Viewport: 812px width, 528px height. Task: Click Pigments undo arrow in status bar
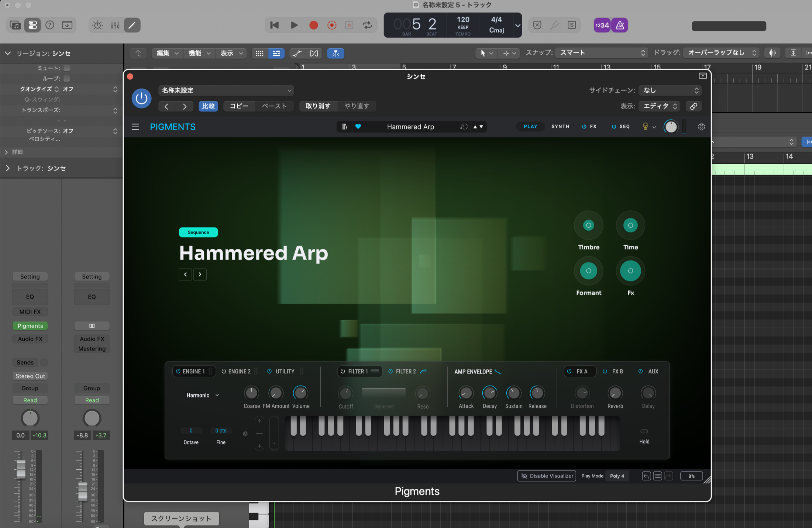tap(646, 476)
